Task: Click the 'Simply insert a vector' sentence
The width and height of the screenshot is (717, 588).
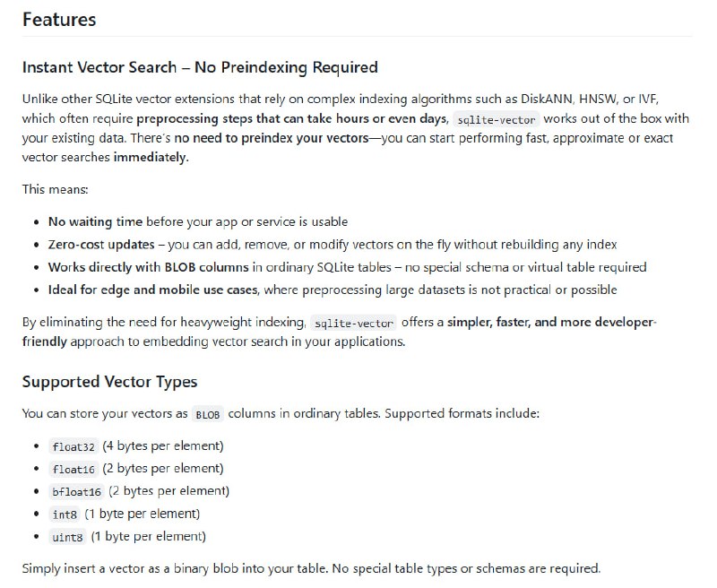Action: pos(311,568)
